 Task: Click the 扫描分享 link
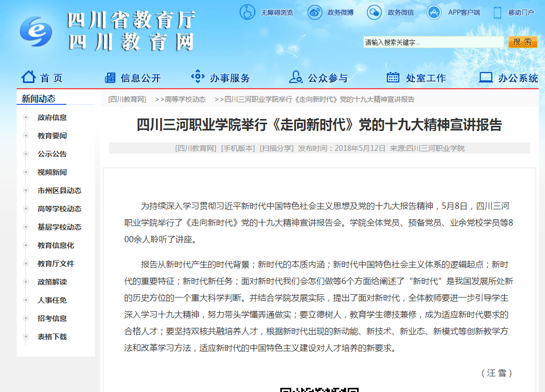pos(277,148)
